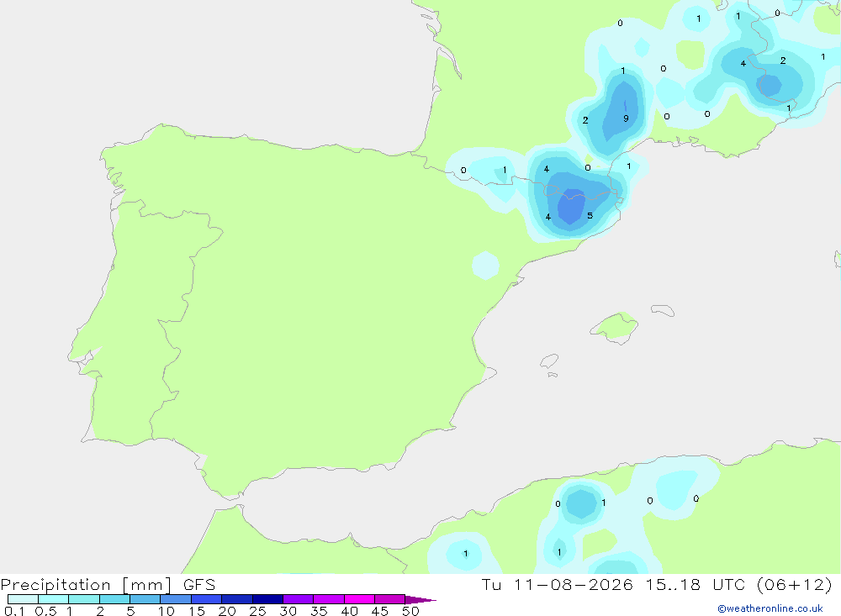
Task: Click the '0.1' legend scale label
Action: pos(14,611)
